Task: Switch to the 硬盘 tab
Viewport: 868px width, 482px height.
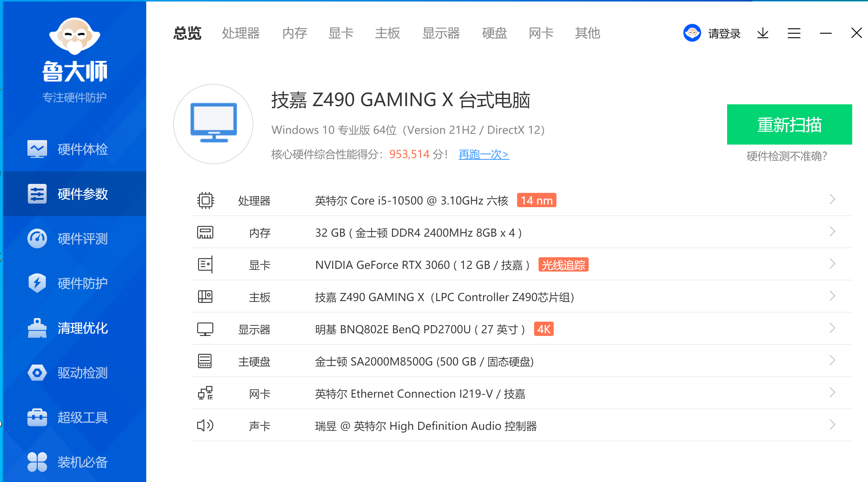Action: coord(495,33)
